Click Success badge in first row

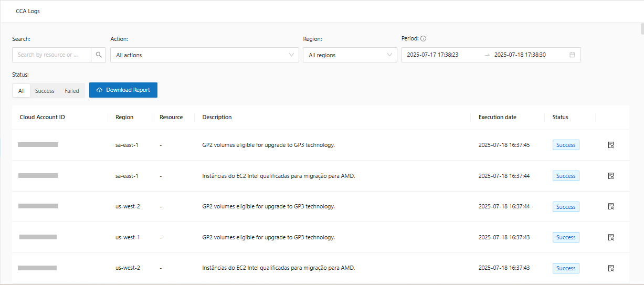566,145
